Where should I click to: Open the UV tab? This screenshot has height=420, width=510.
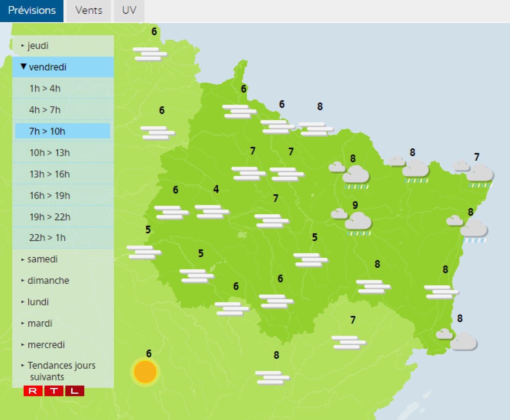tap(129, 11)
